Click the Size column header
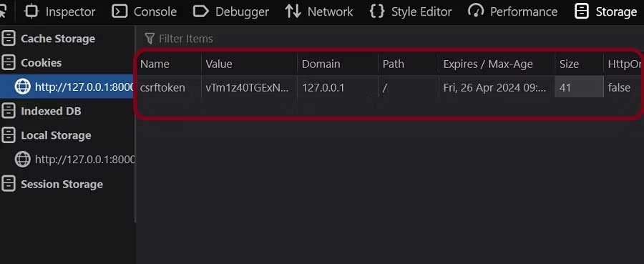This screenshot has width=644, height=264. [x=579, y=64]
